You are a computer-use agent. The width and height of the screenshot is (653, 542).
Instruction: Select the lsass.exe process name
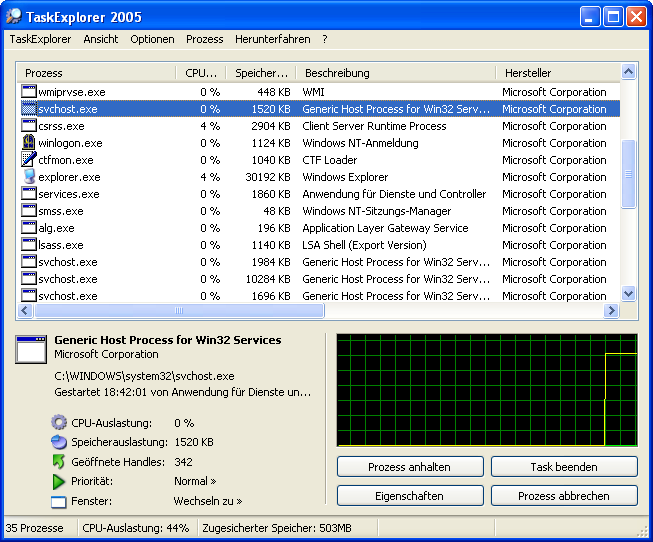(61, 245)
